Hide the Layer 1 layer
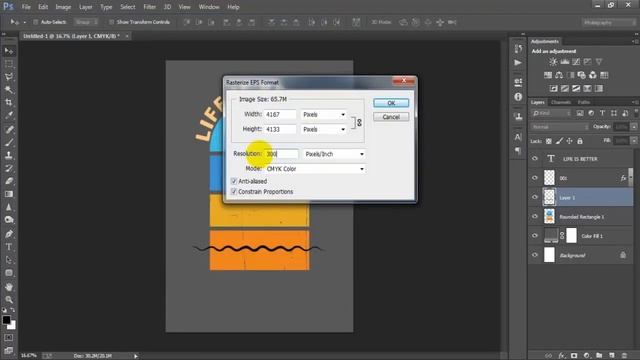Screen dimensions: 640x360 coord(535,197)
